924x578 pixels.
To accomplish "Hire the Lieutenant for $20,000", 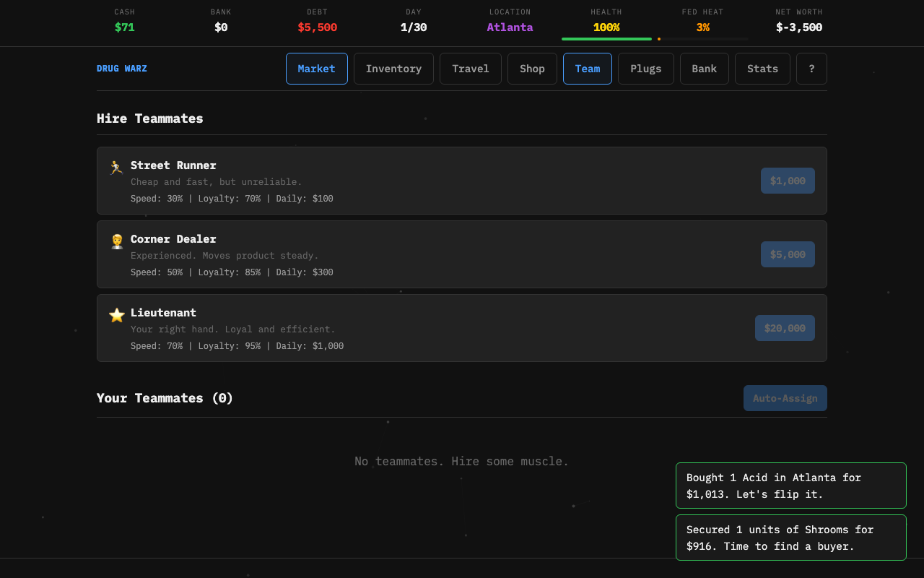I will point(785,327).
